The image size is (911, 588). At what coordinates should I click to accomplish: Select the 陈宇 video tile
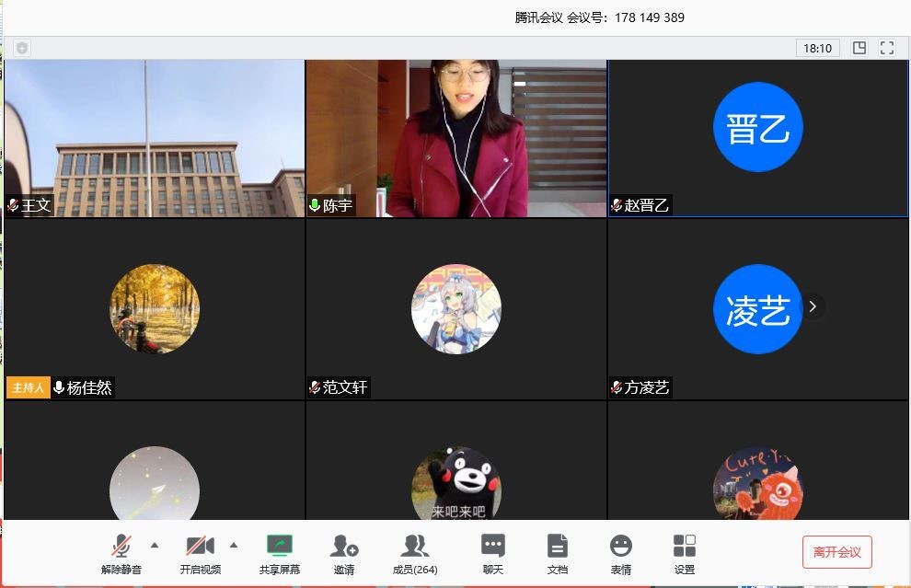(x=455, y=138)
